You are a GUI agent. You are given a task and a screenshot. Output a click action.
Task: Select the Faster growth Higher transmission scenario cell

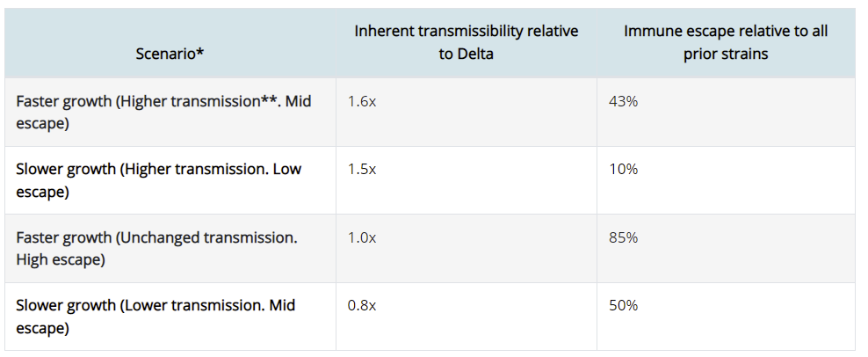point(164,113)
